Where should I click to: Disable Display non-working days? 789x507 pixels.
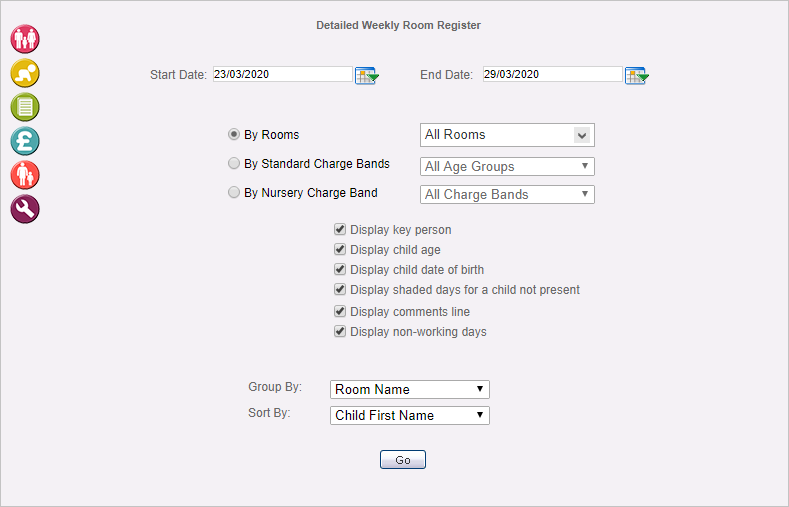pyautogui.click(x=340, y=331)
